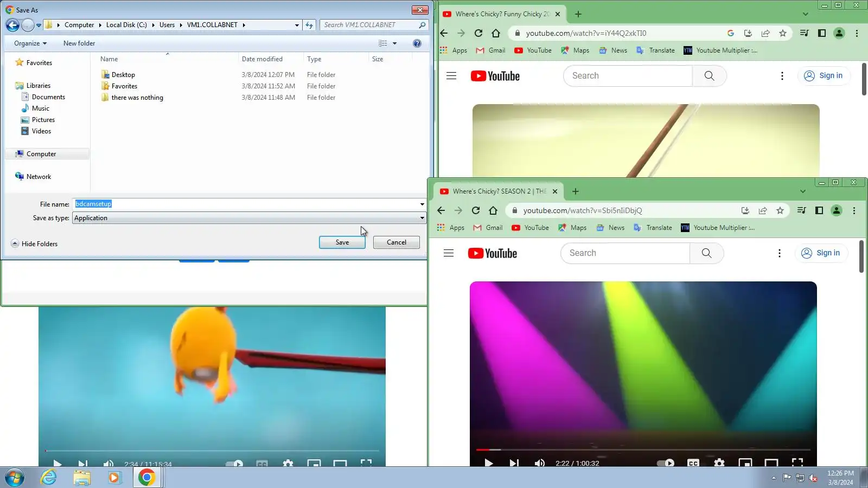Select Documents in the Save As navigation pane

[48, 97]
